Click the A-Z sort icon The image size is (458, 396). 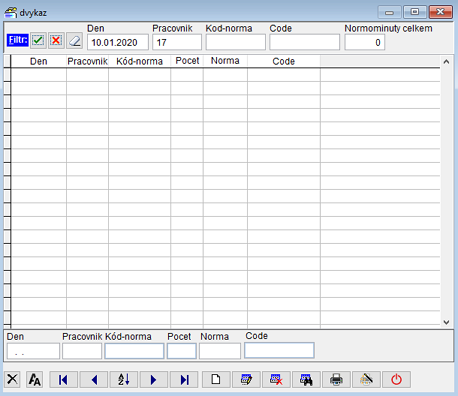124,379
